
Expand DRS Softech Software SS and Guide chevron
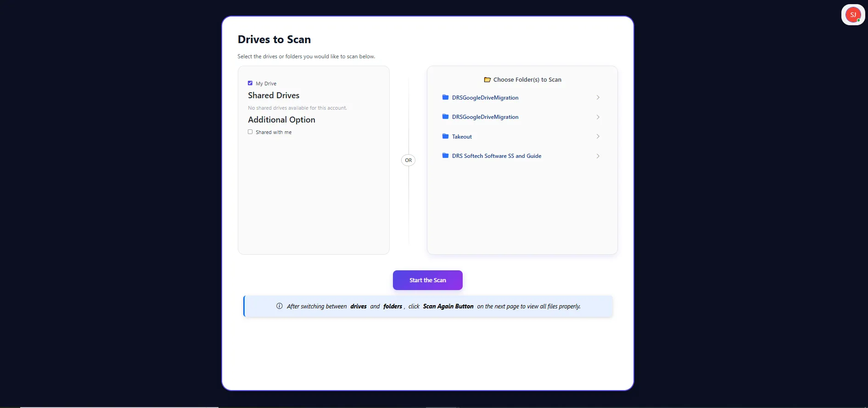pyautogui.click(x=598, y=156)
